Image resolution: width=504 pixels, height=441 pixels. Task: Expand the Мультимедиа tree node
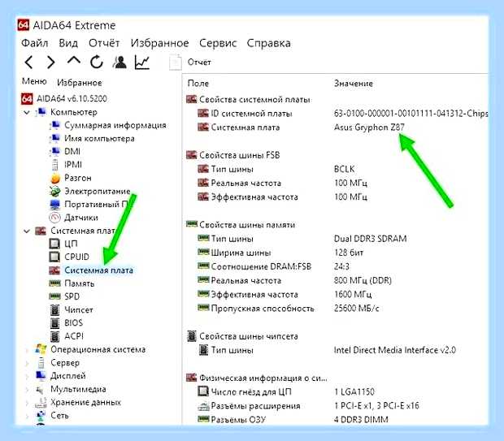coord(27,389)
